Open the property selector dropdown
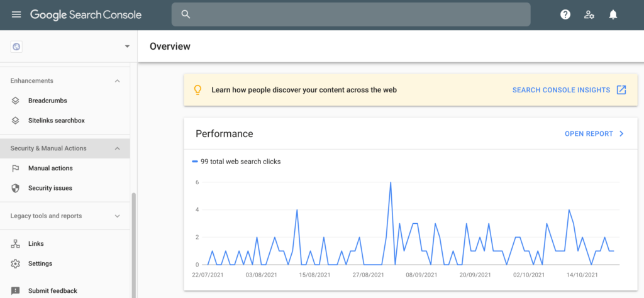Image resolution: width=644 pixels, height=298 pixels. coord(127,47)
